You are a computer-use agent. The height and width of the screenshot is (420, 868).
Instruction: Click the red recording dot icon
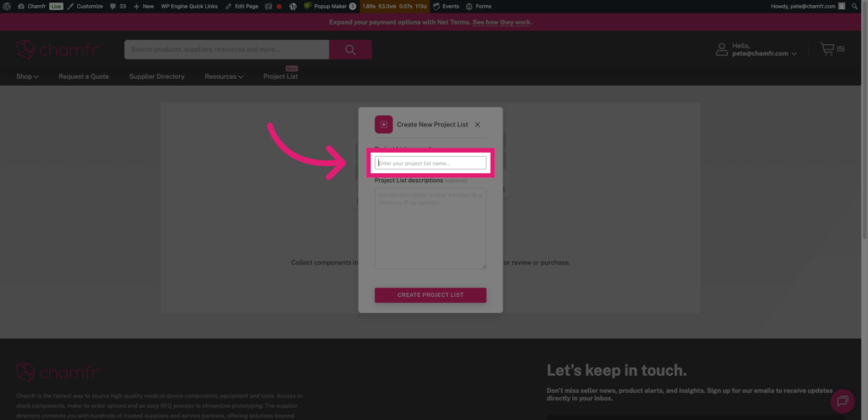click(279, 7)
